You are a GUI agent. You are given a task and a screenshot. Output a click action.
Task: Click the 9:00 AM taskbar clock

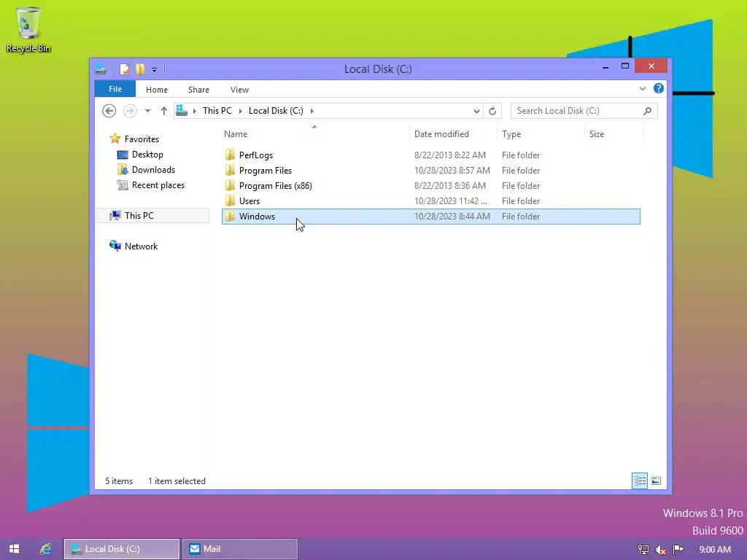[715, 550]
